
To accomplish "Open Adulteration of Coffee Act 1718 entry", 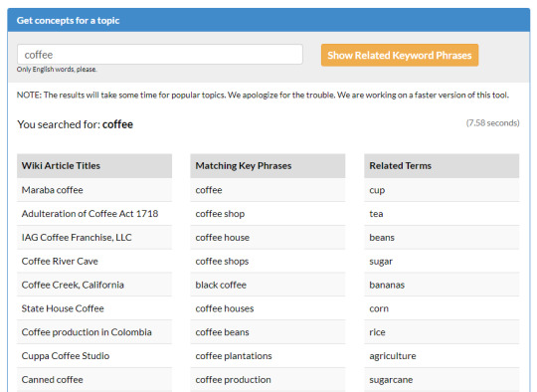I will (94, 214).
